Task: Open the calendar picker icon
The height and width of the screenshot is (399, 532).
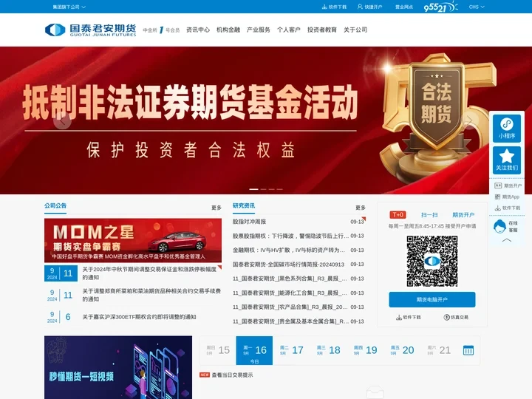Action: [x=468, y=350]
